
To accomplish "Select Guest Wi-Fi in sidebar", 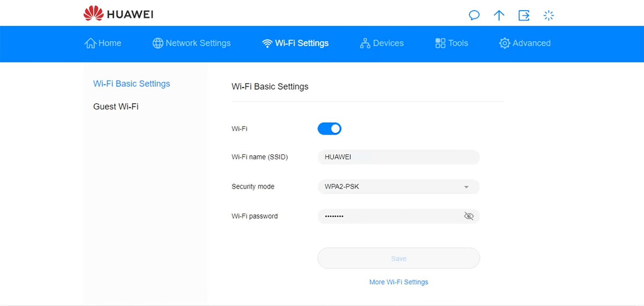I will (x=116, y=106).
